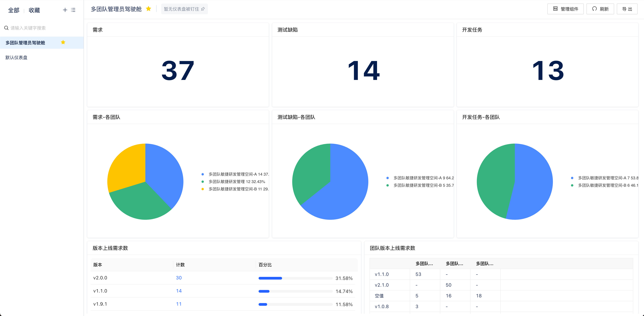Click the count link 14 for v1.1.0

(179, 291)
